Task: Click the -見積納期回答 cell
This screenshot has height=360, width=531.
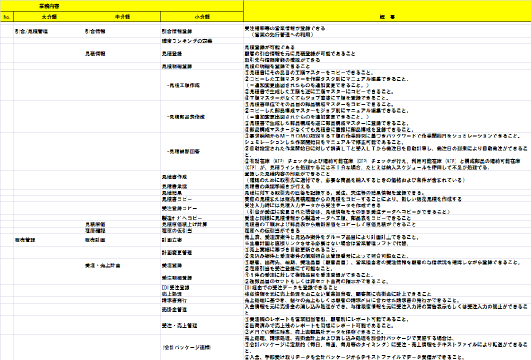Action: click(183, 151)
